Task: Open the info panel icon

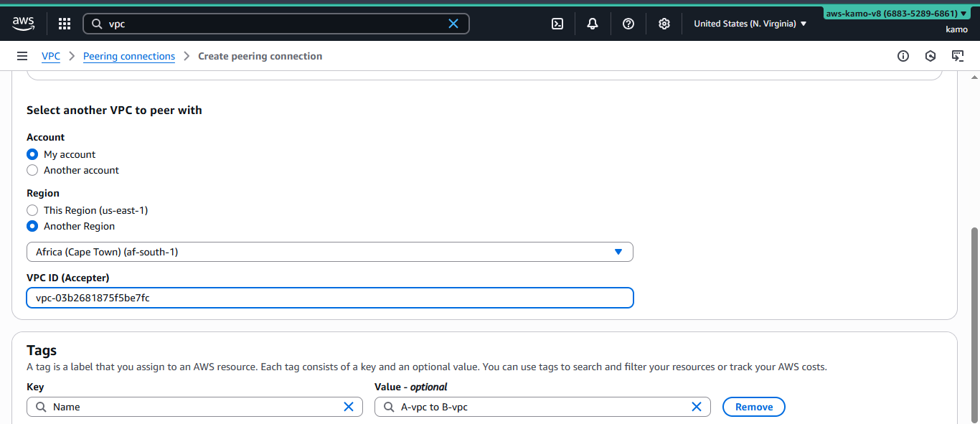Action: (x=903, y=56)
